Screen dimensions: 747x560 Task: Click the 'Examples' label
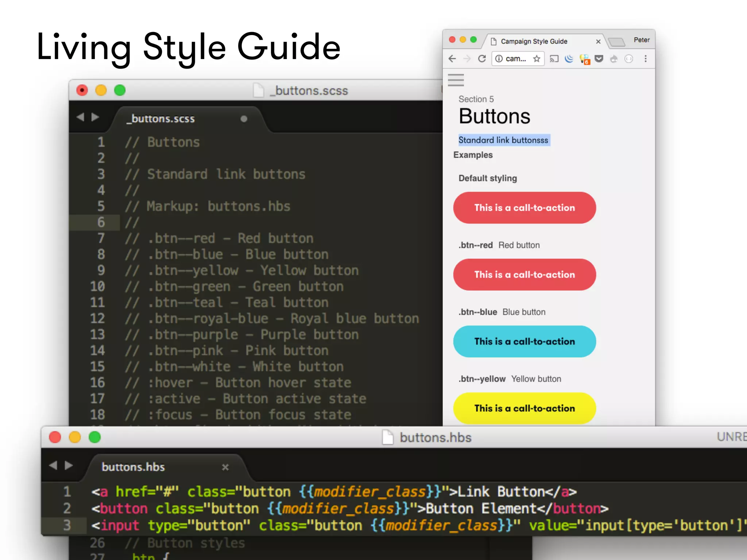coord(473,155)
